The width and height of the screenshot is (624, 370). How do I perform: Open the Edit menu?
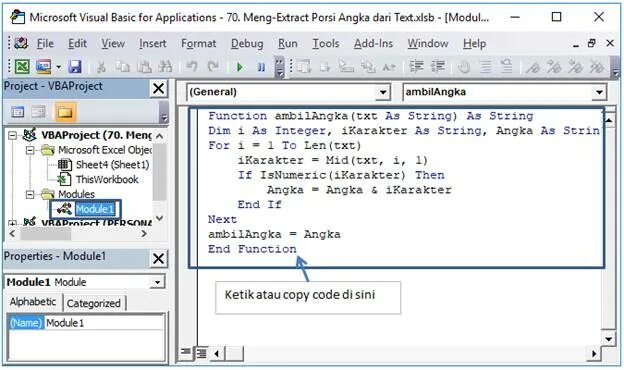pyautogui.click(x=77, y=43)
